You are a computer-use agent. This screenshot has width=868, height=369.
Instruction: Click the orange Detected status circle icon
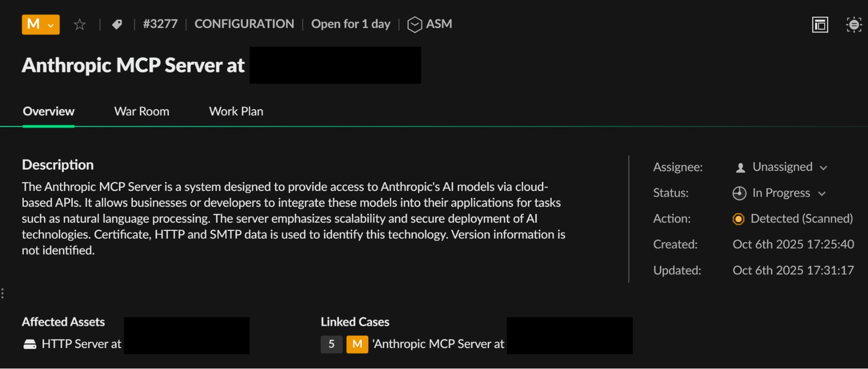738,219
